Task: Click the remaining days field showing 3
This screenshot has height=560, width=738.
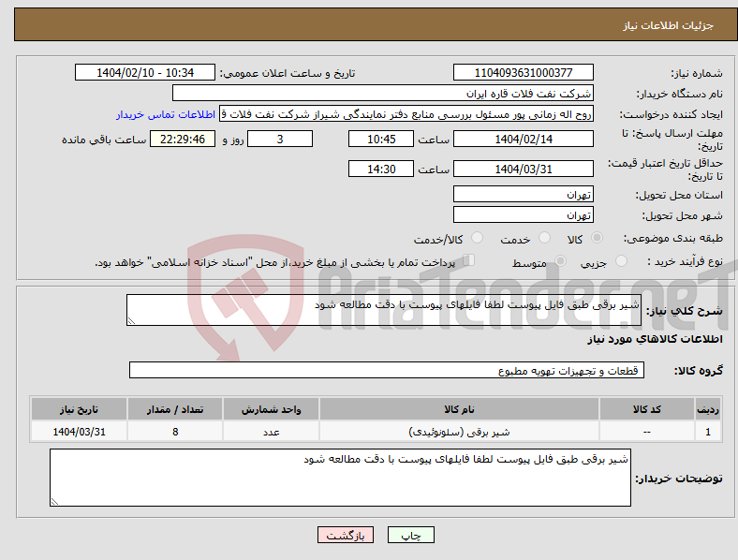Action: coord(280,139)
